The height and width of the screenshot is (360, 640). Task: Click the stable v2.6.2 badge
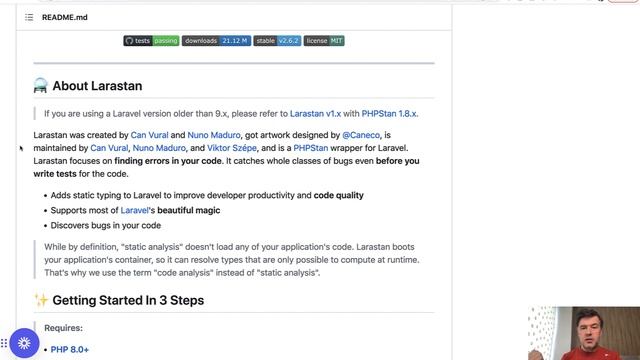tap(277, 41)
